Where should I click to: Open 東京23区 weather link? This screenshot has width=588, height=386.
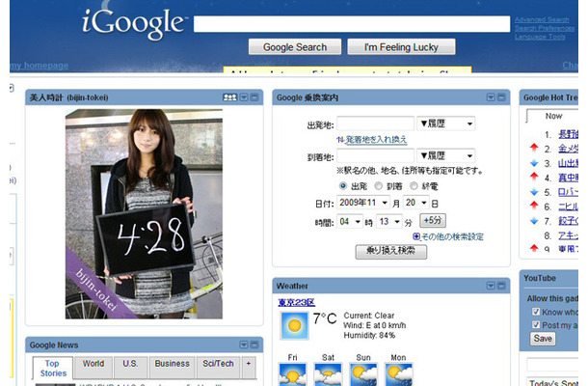[x=296, y=302]
